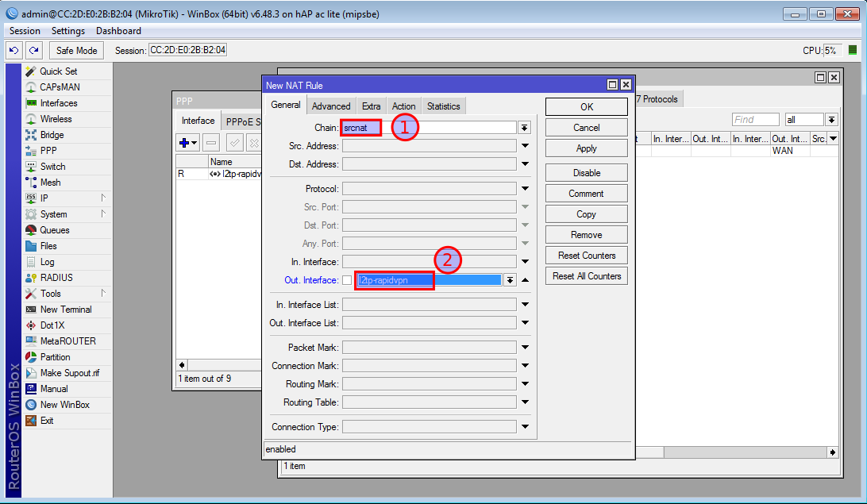Open the System sidebar menu
The height and width of the screenshot is (504, 867).
54,214
